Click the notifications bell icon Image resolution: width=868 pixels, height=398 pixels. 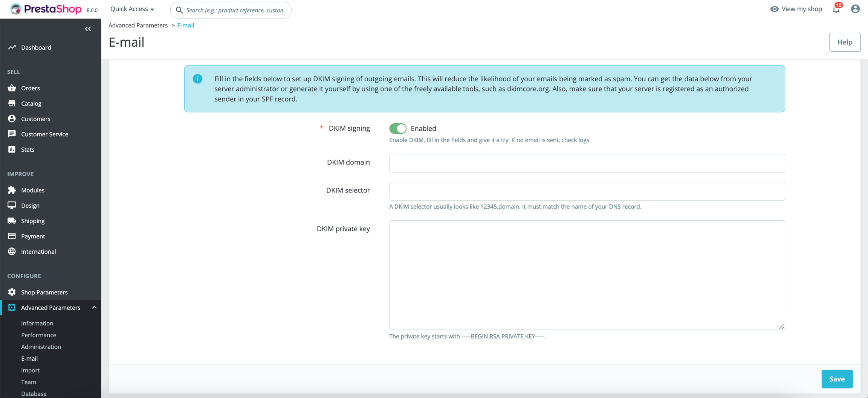click(x=836, y=9)
